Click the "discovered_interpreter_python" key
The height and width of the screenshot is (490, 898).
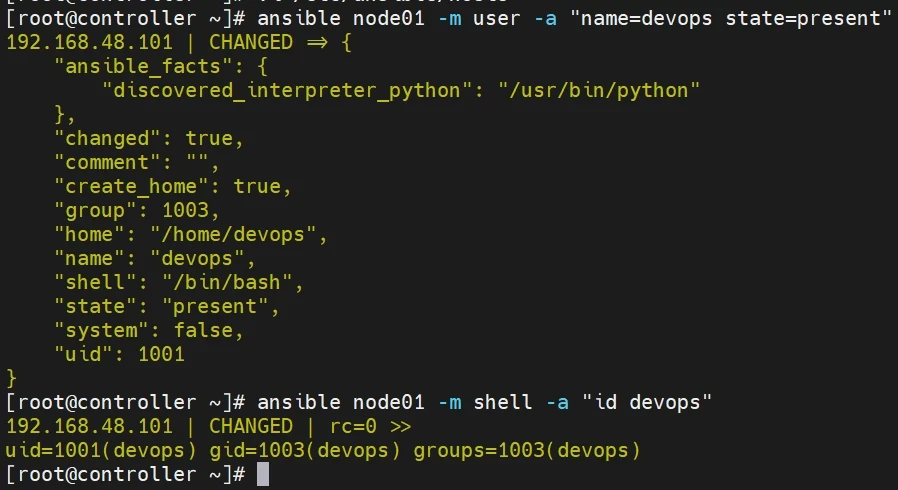click(284, 90)
